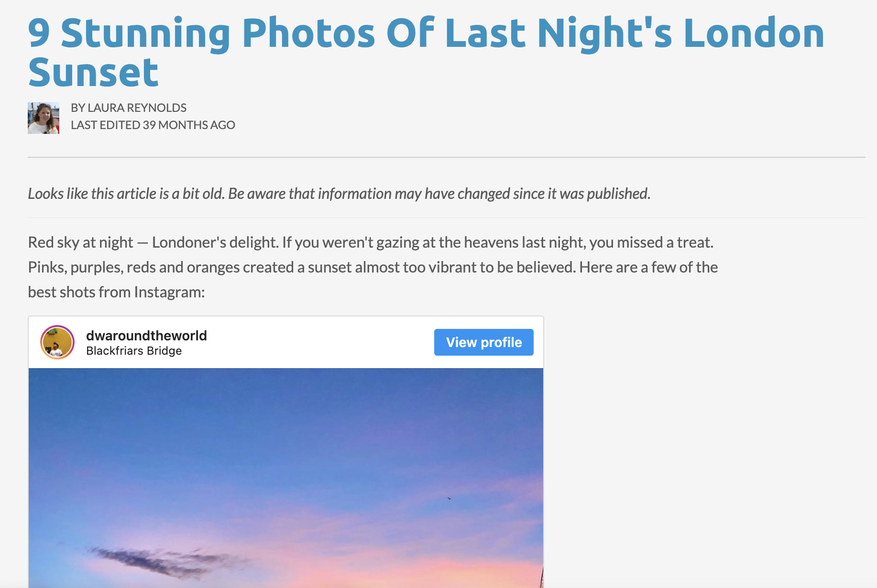Click the italic 'article is a bit old' notice
Viewport: 877px width, 588px height.
(339, 194)
